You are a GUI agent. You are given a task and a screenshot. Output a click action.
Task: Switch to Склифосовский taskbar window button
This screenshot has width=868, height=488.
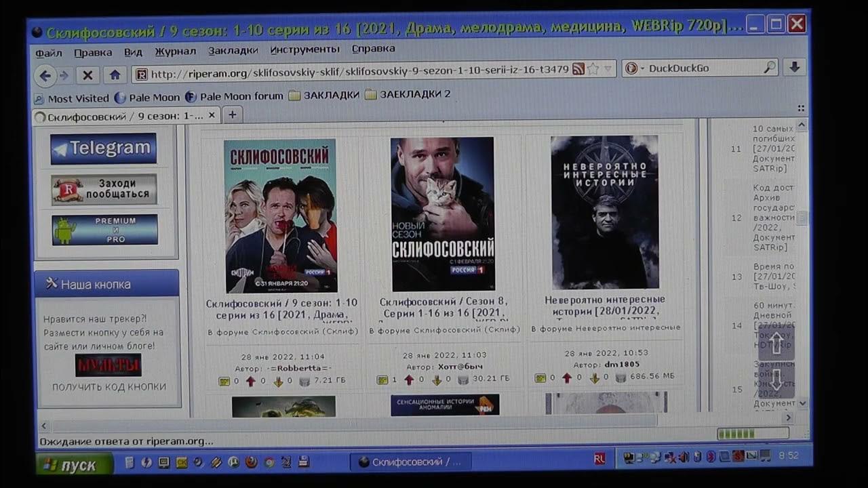coord(410,462)
